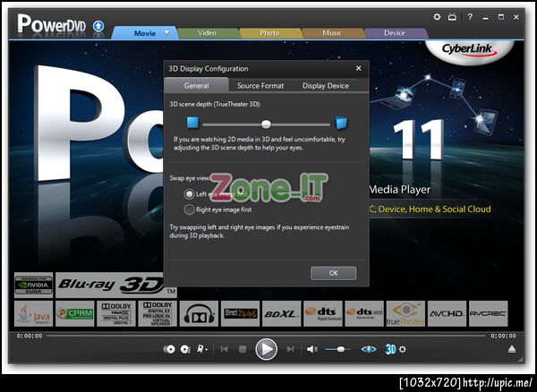
Task: Click the Blu-ray 3D badge
Action: tap(115, 285)
